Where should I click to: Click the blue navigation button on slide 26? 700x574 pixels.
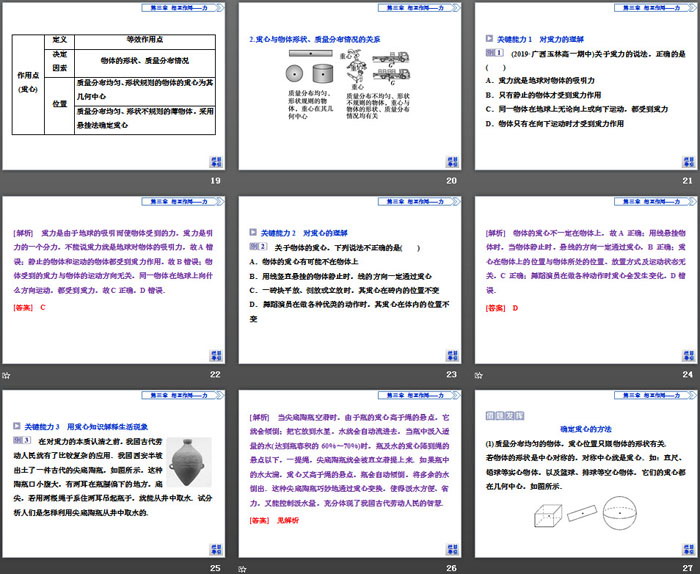451,548
